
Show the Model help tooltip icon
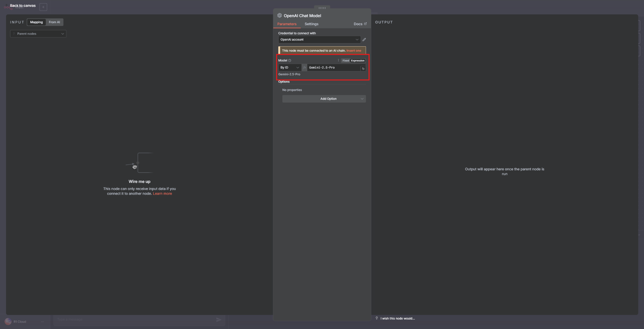point(290,60)
